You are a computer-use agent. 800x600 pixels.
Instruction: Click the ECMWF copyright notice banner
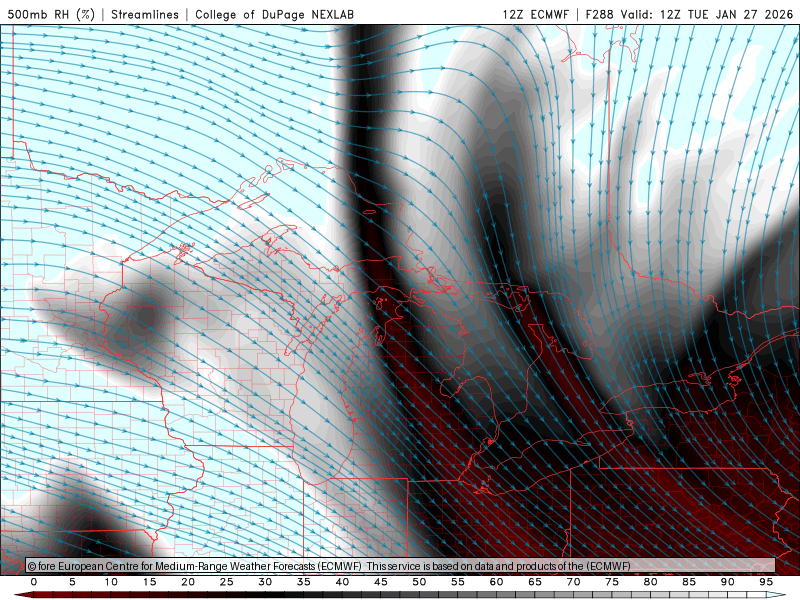(401, 566)
